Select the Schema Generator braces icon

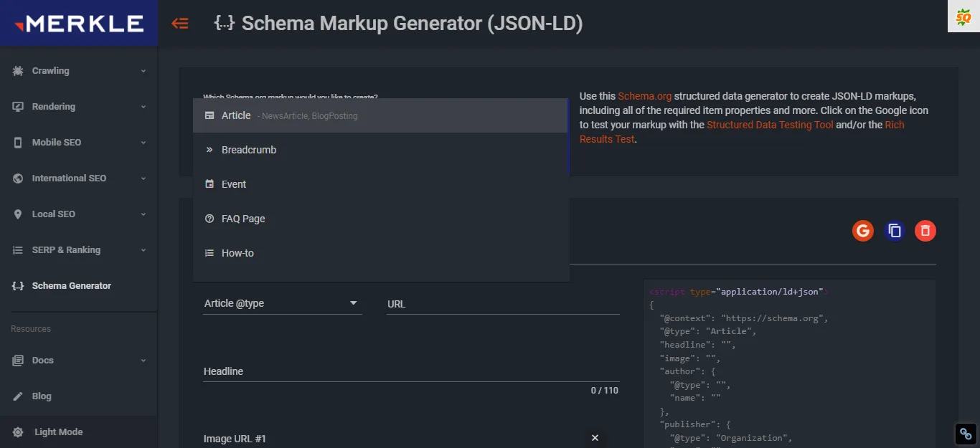coord(18,285)
